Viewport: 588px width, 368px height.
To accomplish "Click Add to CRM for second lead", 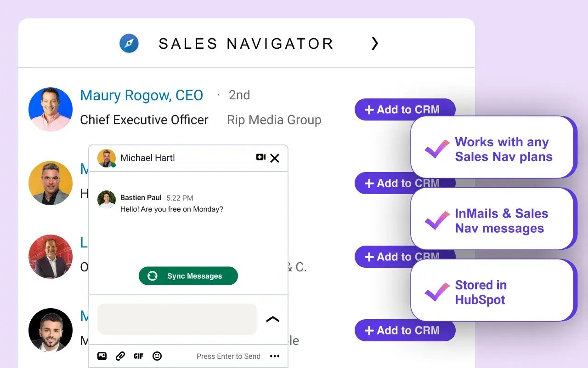I will pos(383,183).
